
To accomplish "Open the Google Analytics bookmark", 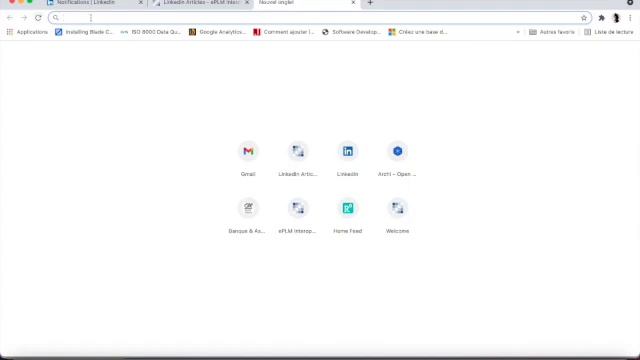I will (218, 32).
